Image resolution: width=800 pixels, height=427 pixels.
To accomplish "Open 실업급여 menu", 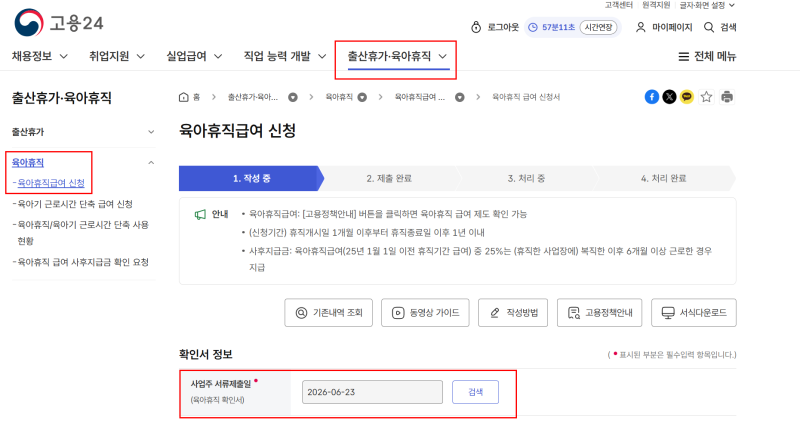I will point(186,56).
